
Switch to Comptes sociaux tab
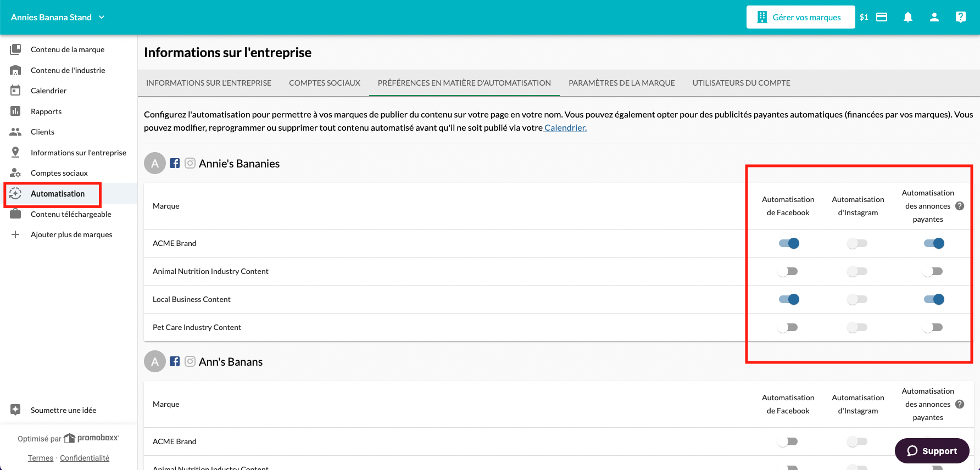325,83
